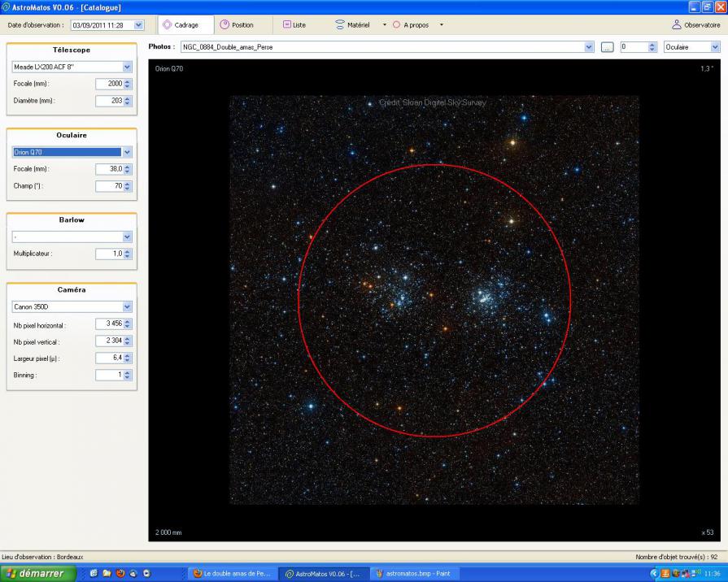The height and width of the screenshot is (582, 728).
Task: Open the Matériel menu
Action: point(352,25)
